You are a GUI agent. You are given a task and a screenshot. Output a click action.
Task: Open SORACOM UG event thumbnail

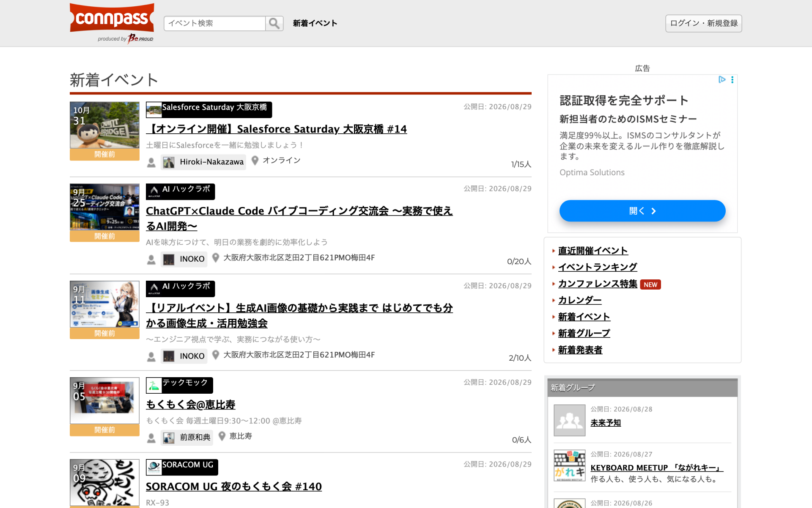pos(104,483)
